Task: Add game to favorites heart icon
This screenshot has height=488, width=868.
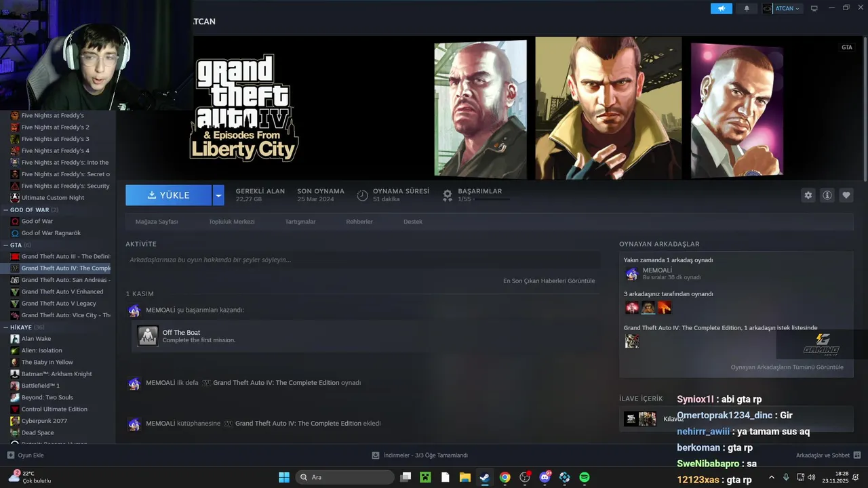Action: click(x=846, y=195)
